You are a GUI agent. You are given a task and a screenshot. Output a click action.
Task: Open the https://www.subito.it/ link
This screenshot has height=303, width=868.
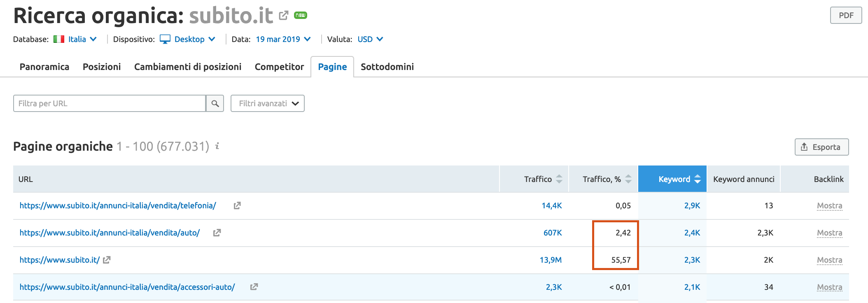[59, 260]
